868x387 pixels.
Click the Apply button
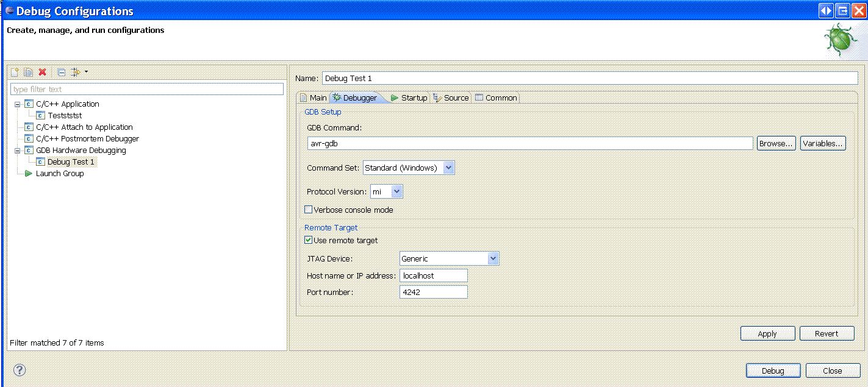[767, 333]
